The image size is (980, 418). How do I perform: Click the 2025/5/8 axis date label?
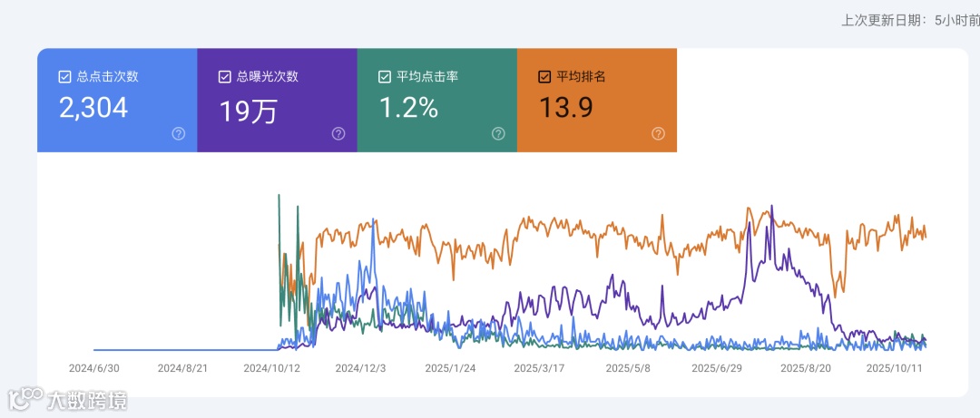(x=628, y=368)
